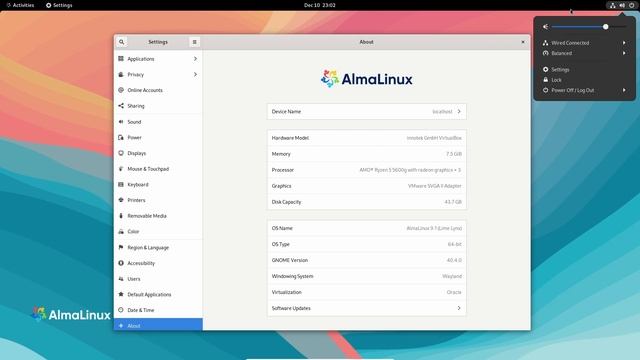Click the Virtualization value Oracle
640x360 pixels.
[x=454, y=292]
